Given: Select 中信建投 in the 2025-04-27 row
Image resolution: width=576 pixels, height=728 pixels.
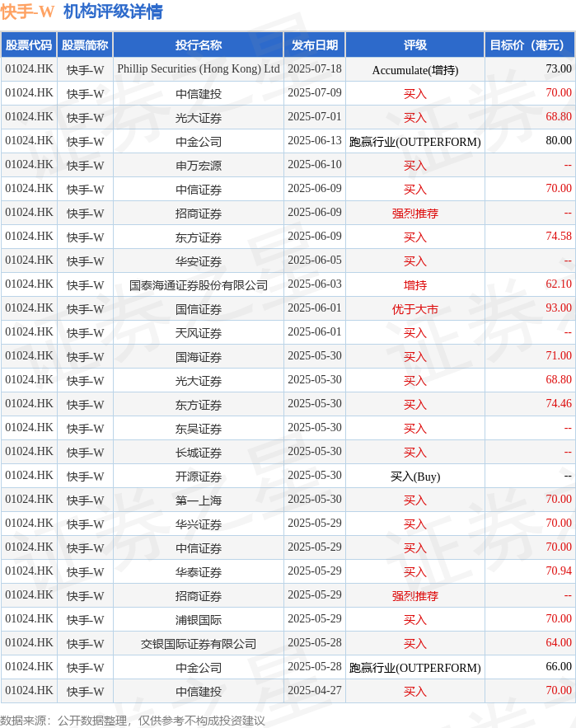Looking at the screenshot, I should [199, 692].
